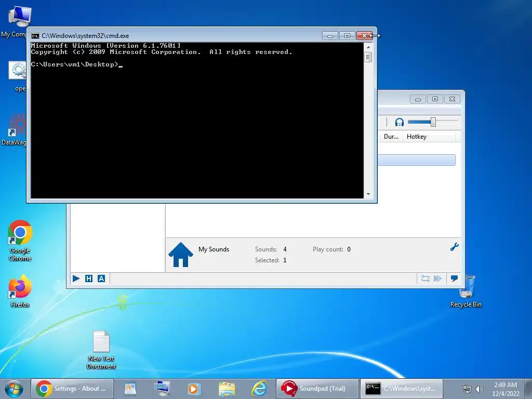Viewport: 532px width, 399px height.
Task: Select the Google Chrome desktop icon
Action: (20, 241)
